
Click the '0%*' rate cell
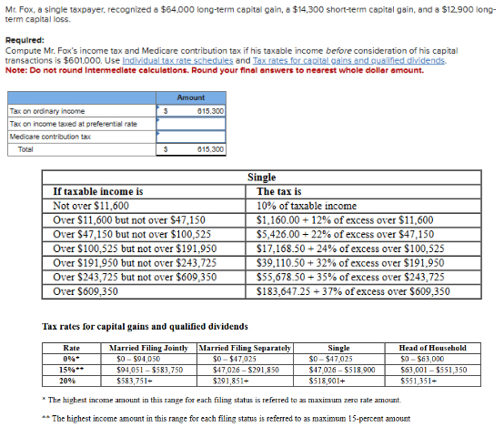(x=71, y=359)
